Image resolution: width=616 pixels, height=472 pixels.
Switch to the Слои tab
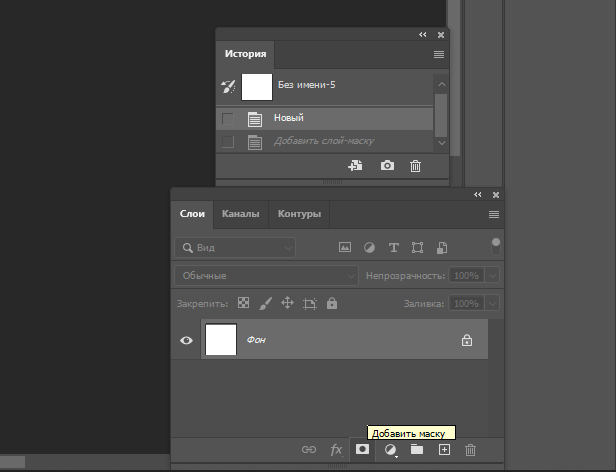(192, 214)
